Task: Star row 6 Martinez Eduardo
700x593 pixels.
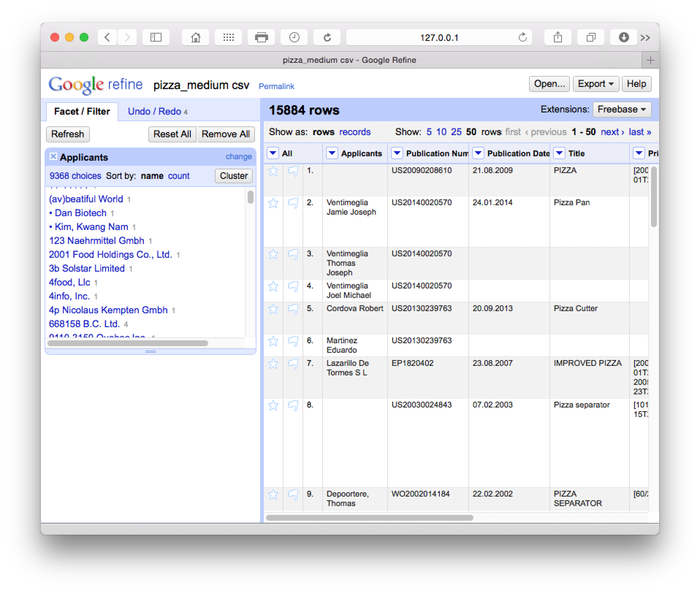Action: 273,341
